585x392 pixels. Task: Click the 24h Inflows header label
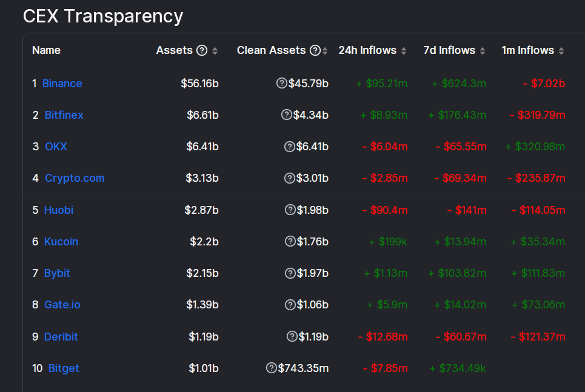click(367, 50)
